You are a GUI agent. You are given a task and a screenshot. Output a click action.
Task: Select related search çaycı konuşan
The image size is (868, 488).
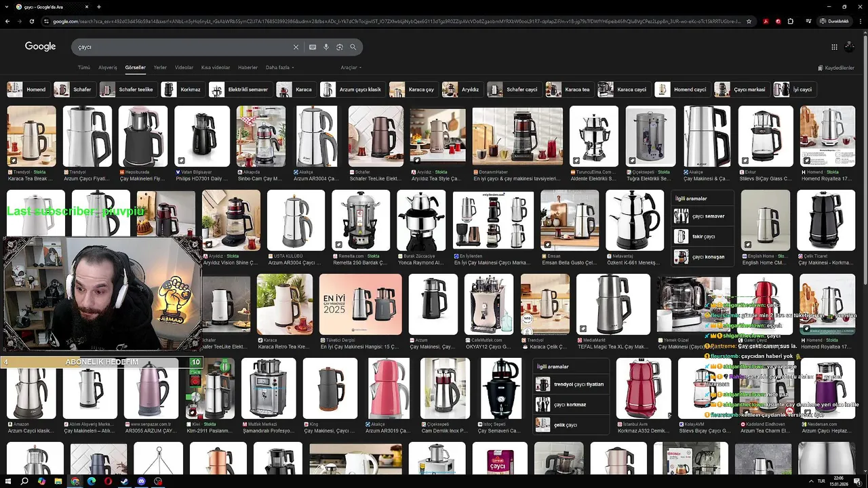703,257
